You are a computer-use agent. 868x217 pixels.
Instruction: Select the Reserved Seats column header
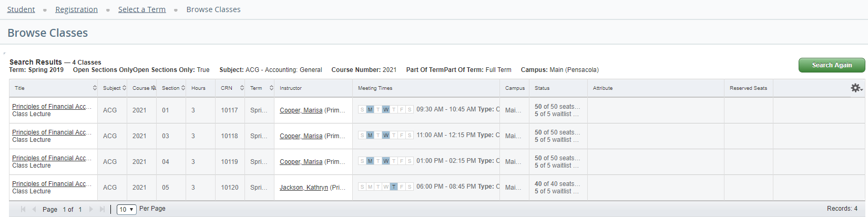[x=748, y=88]
